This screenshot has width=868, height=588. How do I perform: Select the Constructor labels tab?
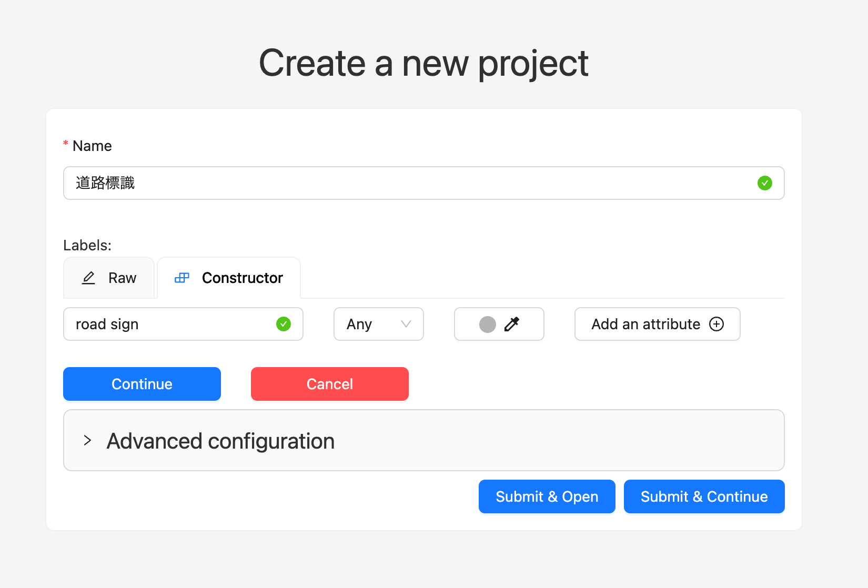[229, 278]
